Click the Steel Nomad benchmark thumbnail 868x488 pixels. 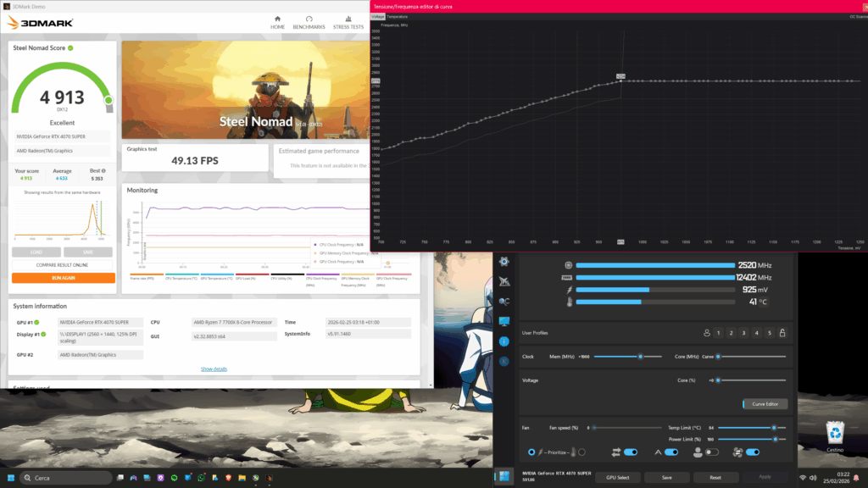246,90
